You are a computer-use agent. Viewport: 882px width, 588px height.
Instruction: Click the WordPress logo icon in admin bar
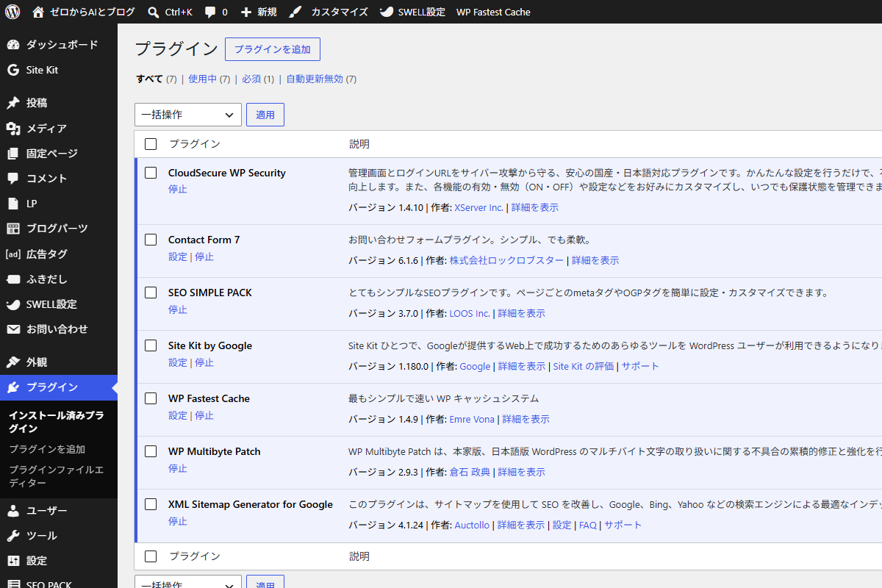pos(13,12)
